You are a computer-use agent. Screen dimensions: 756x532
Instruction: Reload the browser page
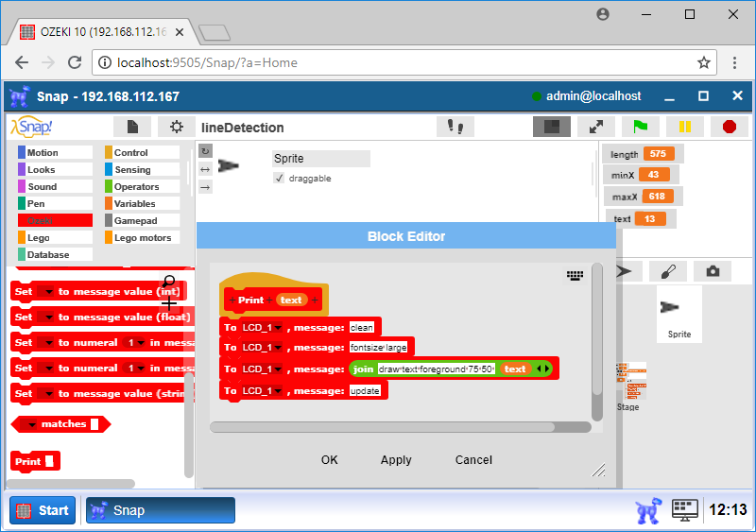(x=75, y=62)
